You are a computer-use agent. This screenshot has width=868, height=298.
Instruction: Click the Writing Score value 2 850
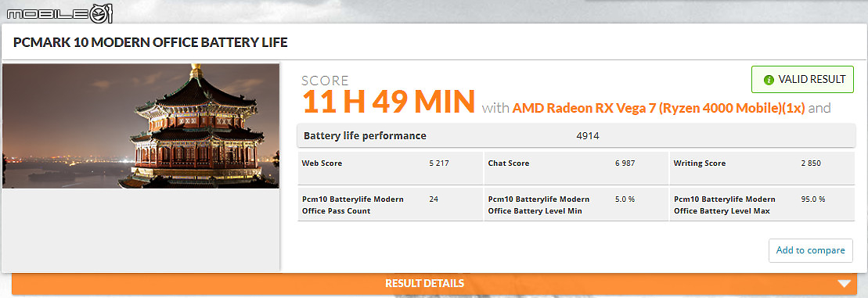pyautogui.click(x=810, y=163)
